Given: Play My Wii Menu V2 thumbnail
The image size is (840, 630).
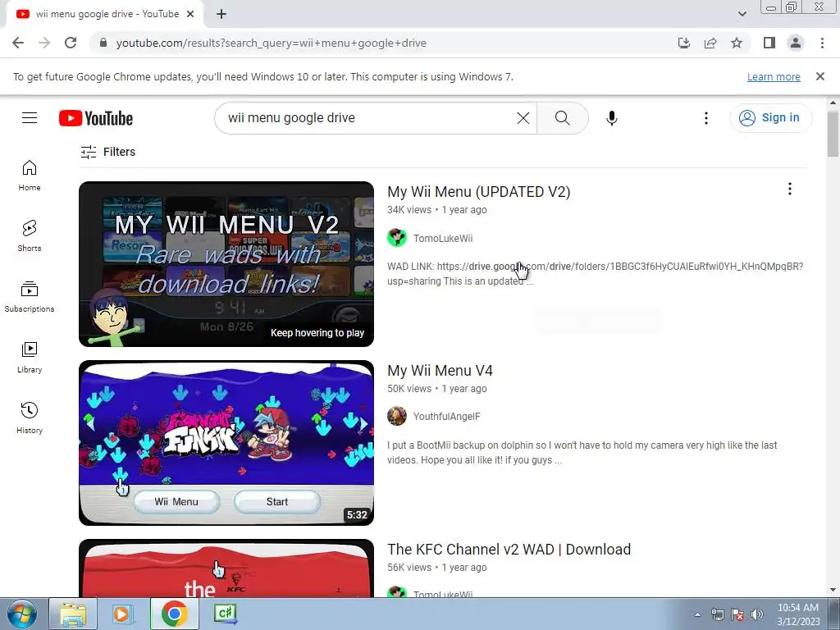Looking at the screenshot, I should point(226,264).
